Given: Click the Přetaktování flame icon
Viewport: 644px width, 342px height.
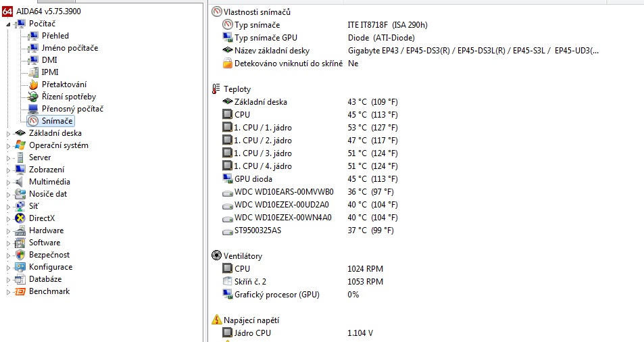Looking at the screenshot, I should tap(33, 84).
